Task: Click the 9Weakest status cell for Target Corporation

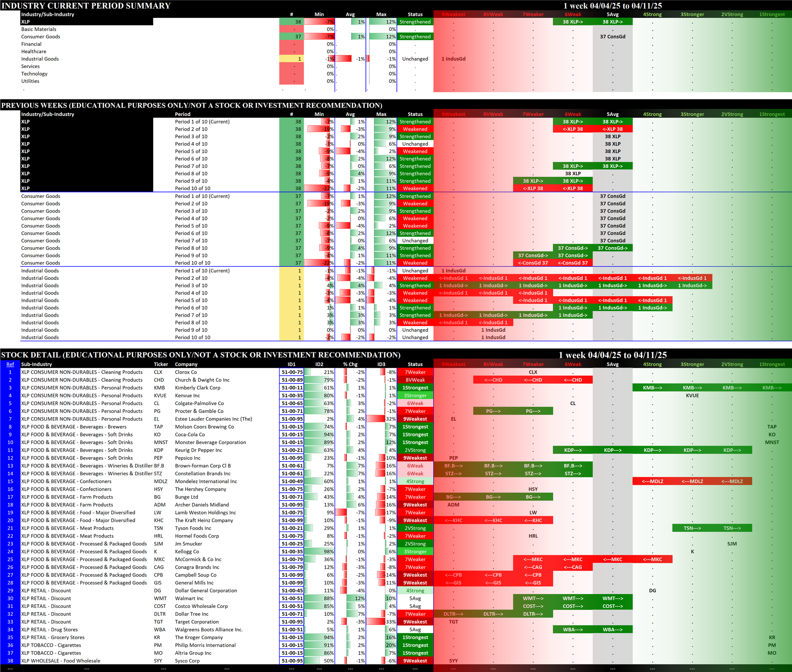Action: coord(415,622)
